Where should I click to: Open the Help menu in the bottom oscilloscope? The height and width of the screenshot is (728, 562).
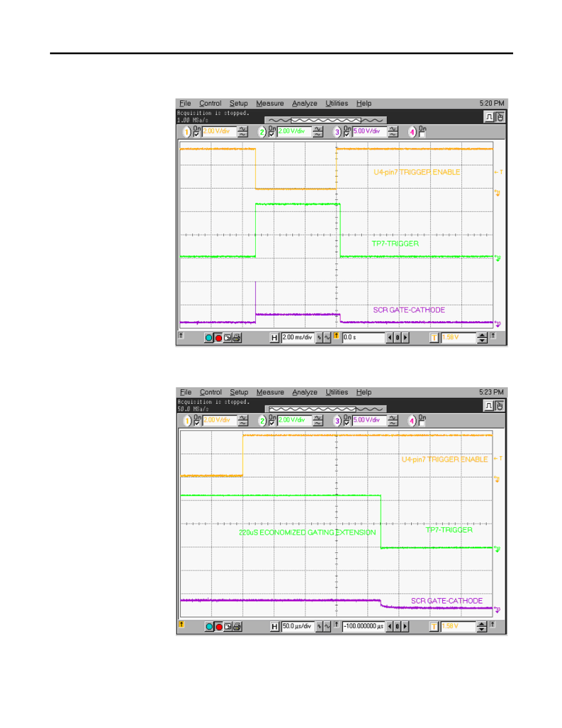pos(364,393)
